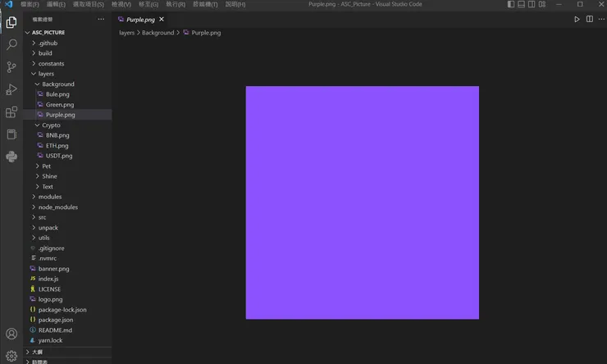Expand the modules folder

point(67,197)
